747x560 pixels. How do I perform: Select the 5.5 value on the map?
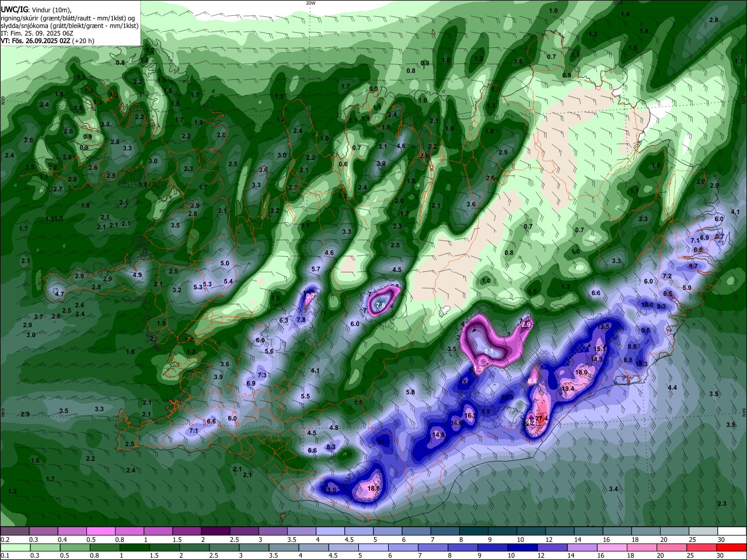pos(305,396)
